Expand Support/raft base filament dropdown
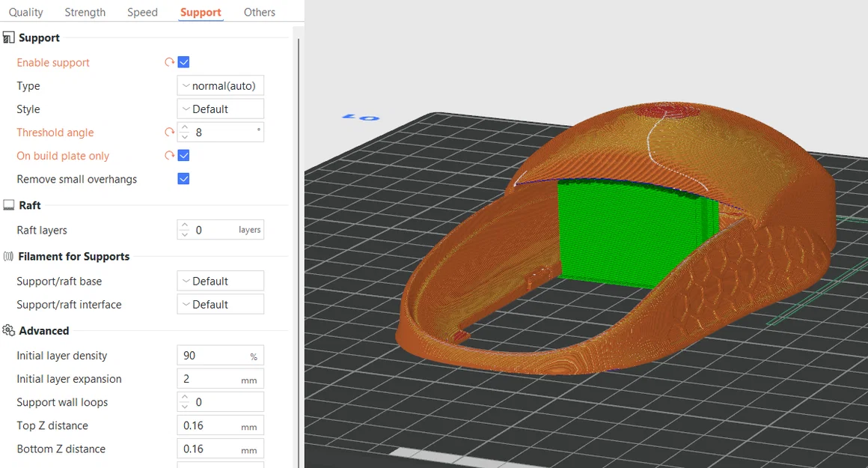Viewport: 868px width, 468px height. pos(220,282)
